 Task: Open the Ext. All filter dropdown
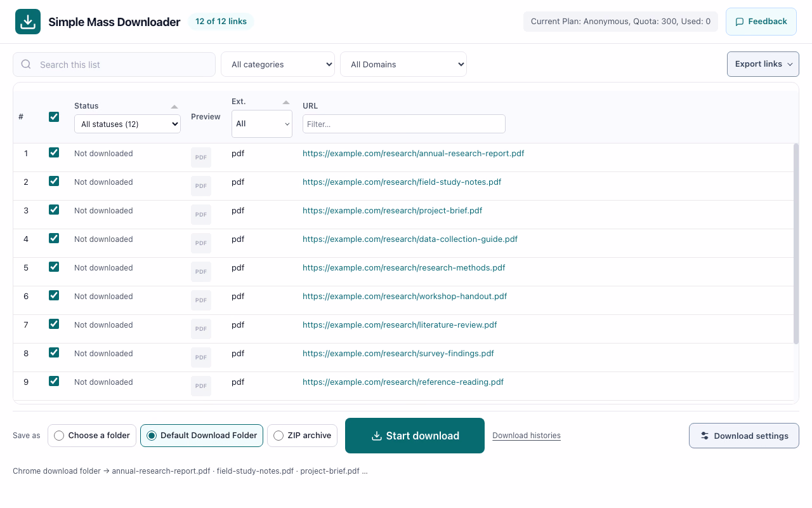tap(262, 124)
